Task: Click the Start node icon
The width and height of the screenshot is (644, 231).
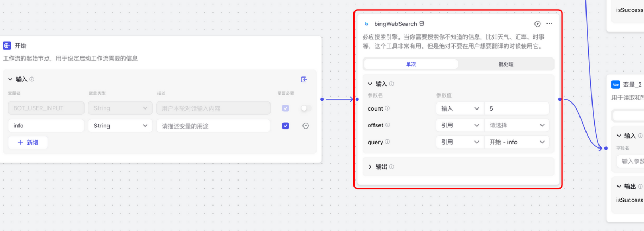Action: tap(7, 46)
